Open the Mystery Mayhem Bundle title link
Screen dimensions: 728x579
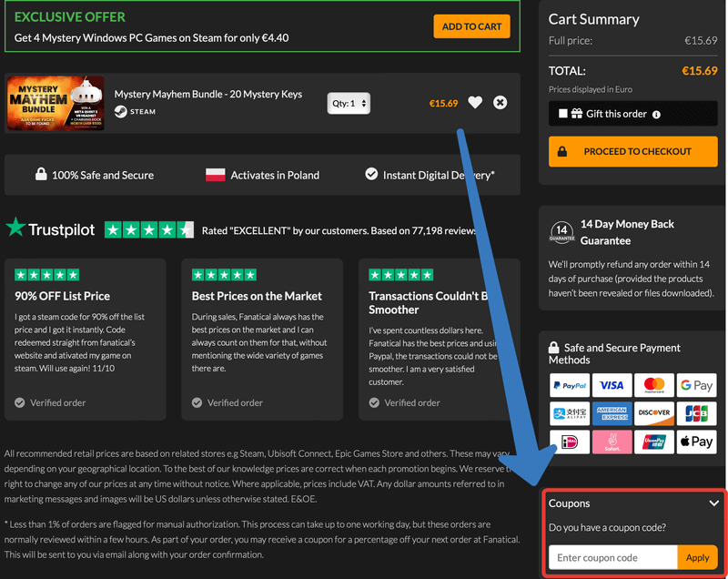pyautogui.click(x=208, y=95)
